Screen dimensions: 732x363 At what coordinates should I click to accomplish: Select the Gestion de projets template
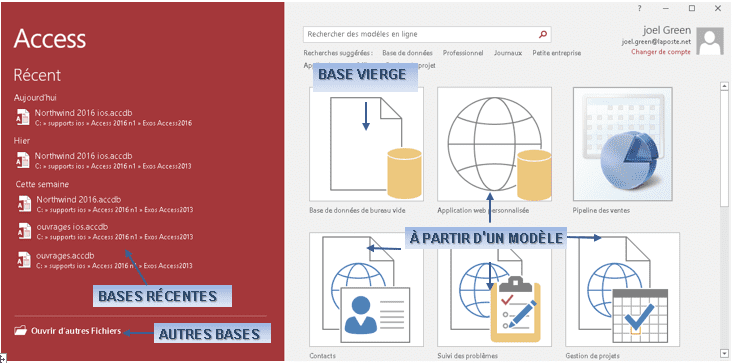pyautogui.click(x=623, y=289)
